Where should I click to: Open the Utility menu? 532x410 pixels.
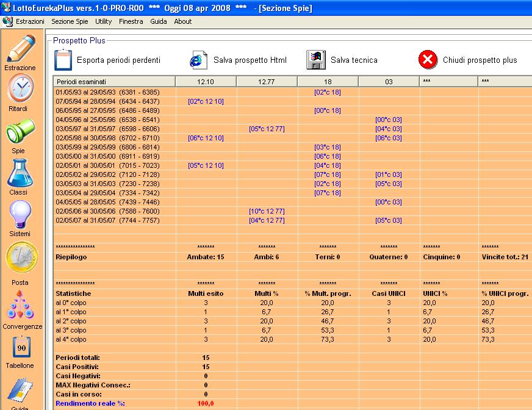coord(104,21)
